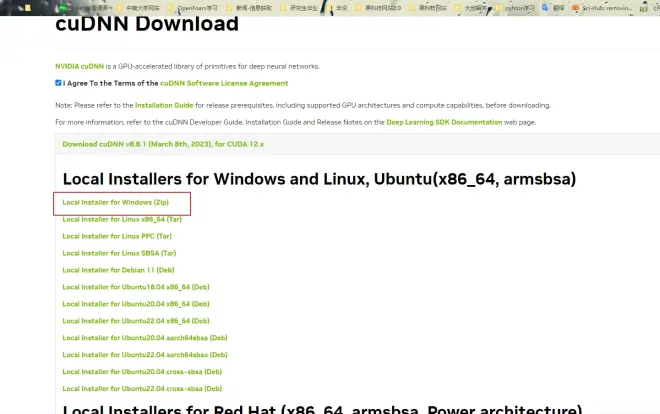
Task: Download the Local Installer for Windows (Zip)
Action: [x=116, y=202]
